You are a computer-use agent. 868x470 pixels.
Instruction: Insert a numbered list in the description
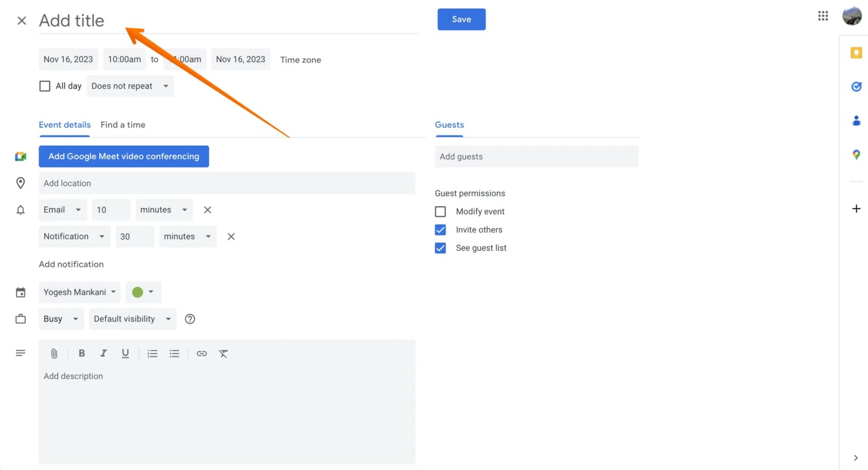click(x=152, y=354)
